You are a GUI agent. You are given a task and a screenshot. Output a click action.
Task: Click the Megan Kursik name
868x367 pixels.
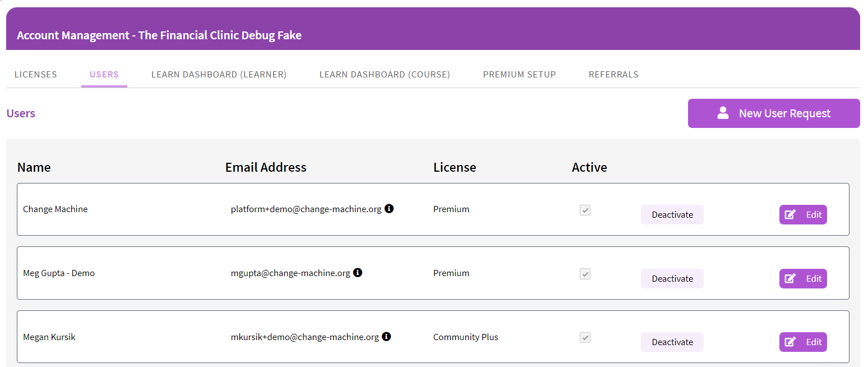49,337
